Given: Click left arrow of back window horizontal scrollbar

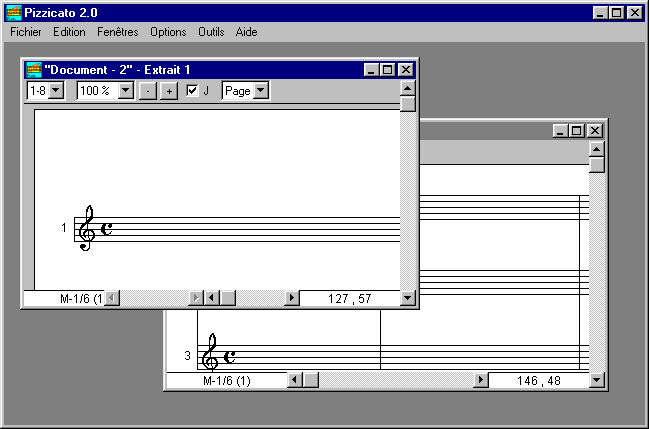Looking at the screenshot, I should pos(295,380).
